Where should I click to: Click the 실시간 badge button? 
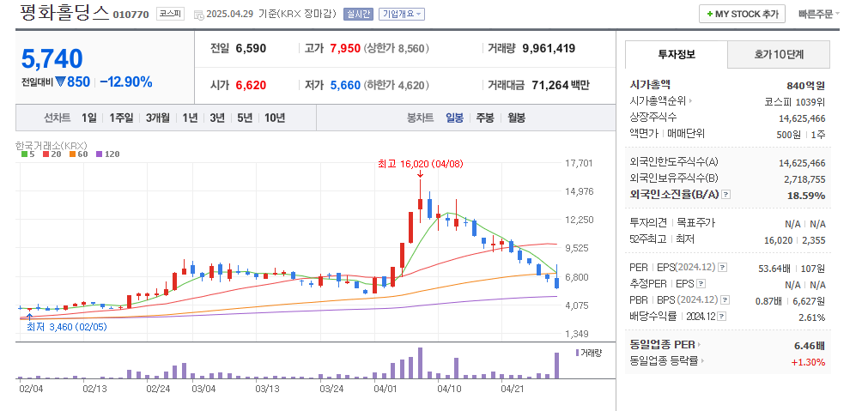point(359,15)
